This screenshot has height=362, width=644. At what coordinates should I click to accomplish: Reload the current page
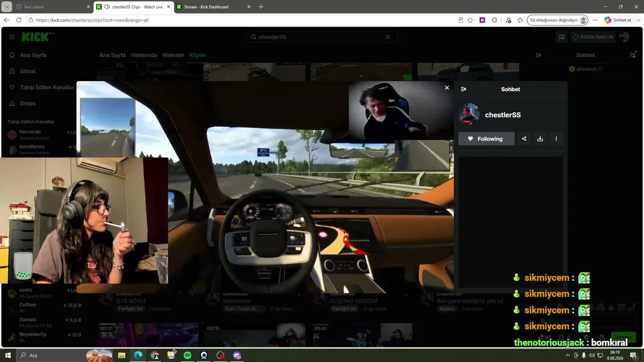19,20
